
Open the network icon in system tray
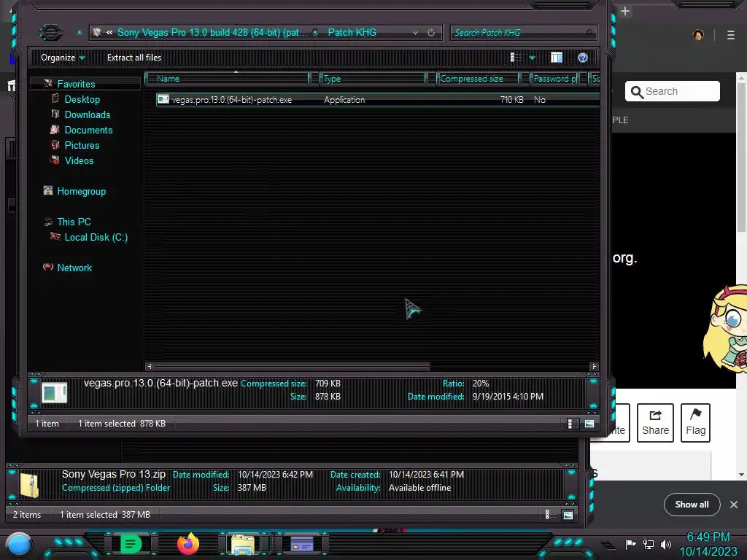click(x=648, y=544)
